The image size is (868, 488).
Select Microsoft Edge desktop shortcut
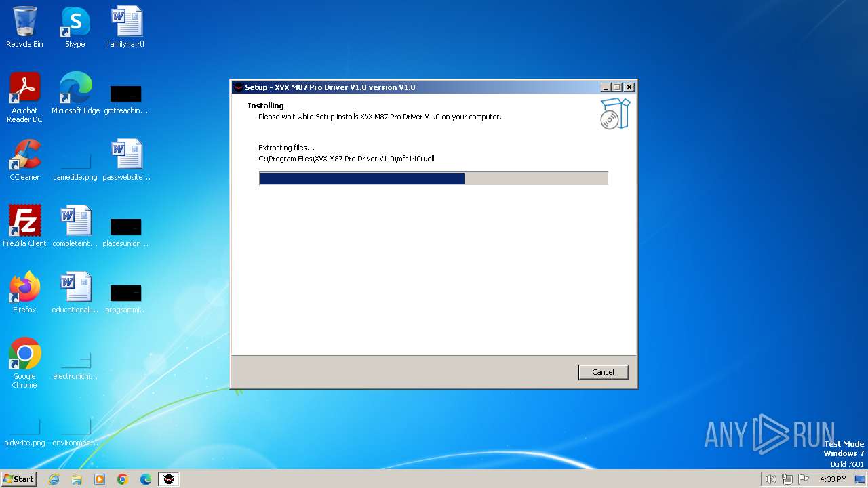75,94
